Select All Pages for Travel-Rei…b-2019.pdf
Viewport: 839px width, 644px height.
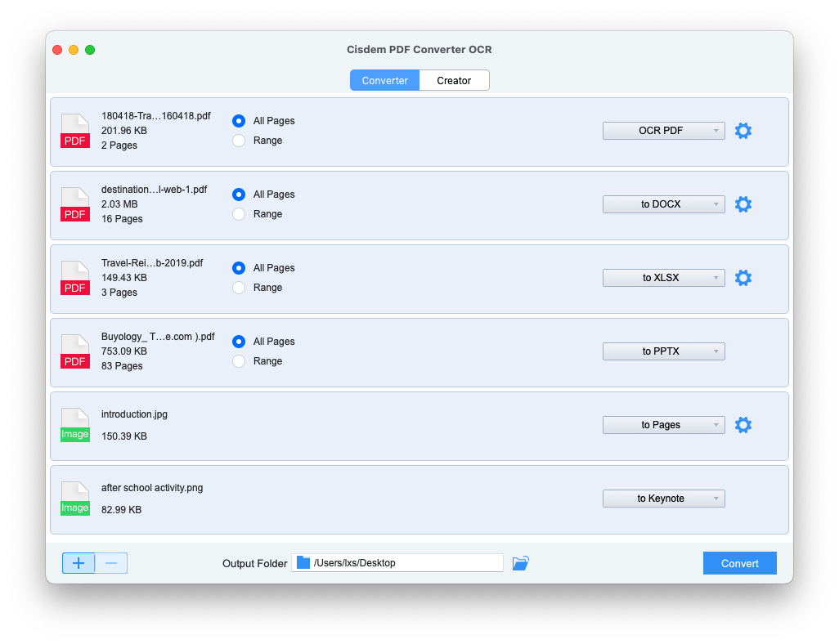coord(239,268)
